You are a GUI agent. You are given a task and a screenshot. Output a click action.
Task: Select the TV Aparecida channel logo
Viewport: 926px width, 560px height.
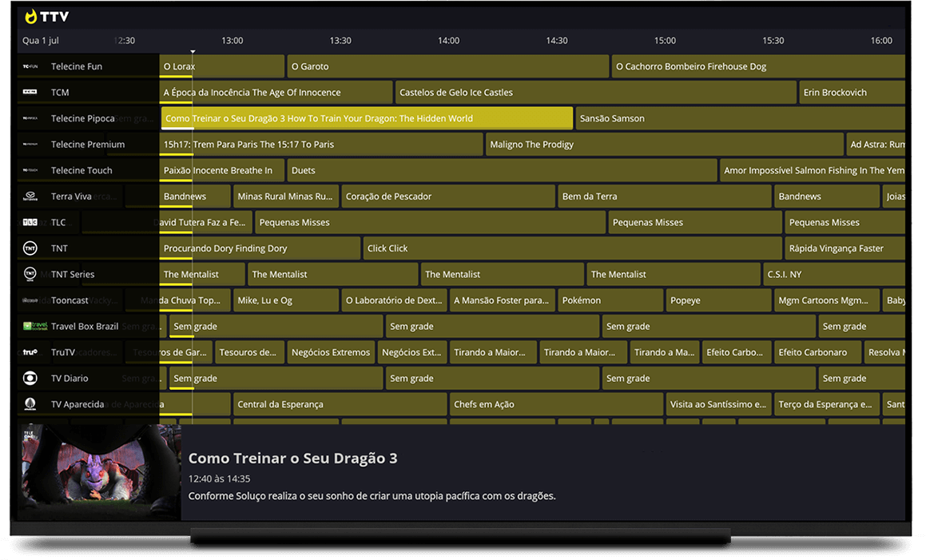[30, 404]
